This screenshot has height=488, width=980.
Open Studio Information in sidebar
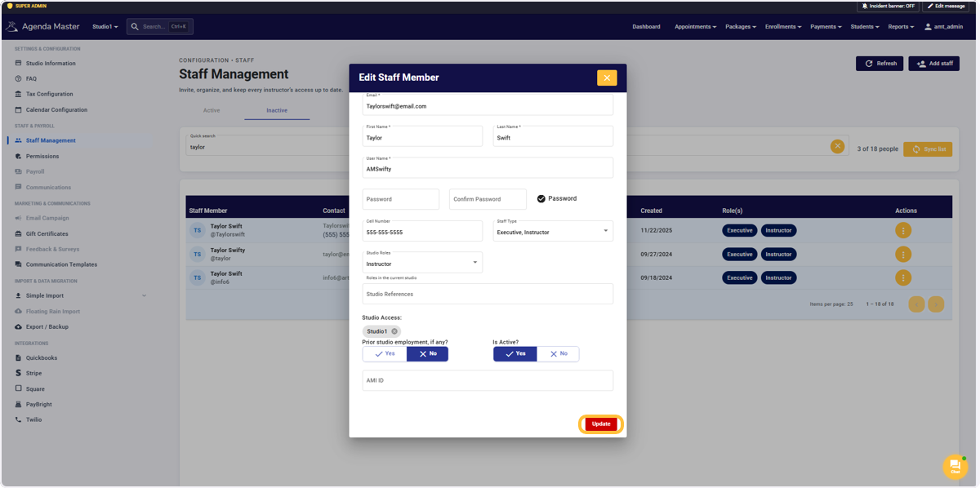(51, 63)
